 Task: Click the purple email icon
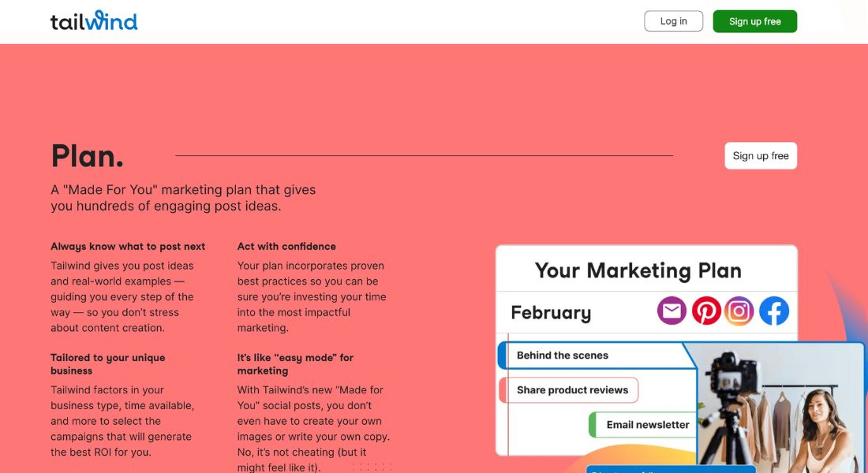[x=672, y=311]
